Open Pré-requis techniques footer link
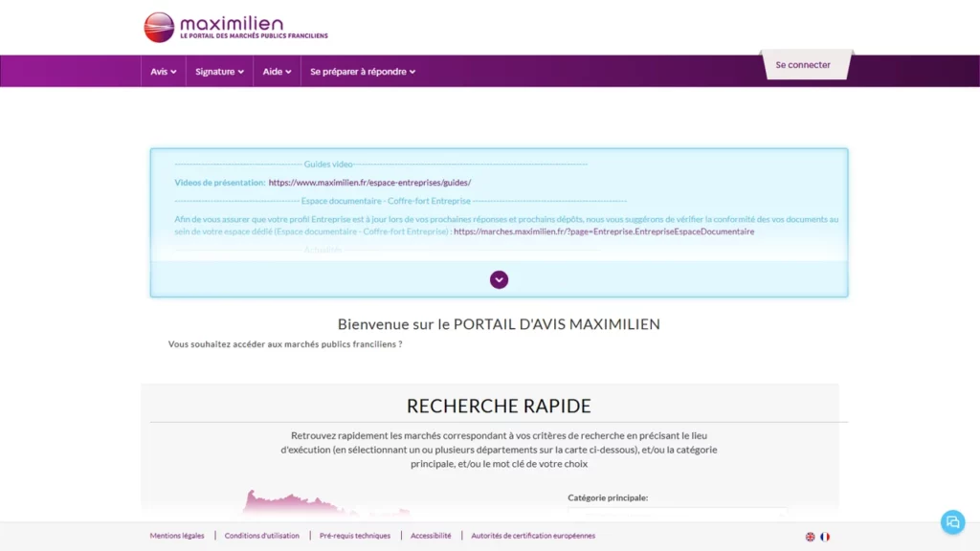Screen dimensions: 980x551 point(355,536)
